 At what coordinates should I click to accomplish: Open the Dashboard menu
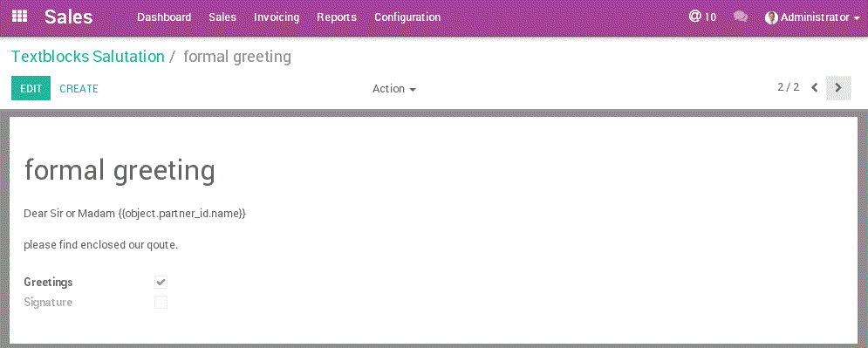[x=164, y=17]
